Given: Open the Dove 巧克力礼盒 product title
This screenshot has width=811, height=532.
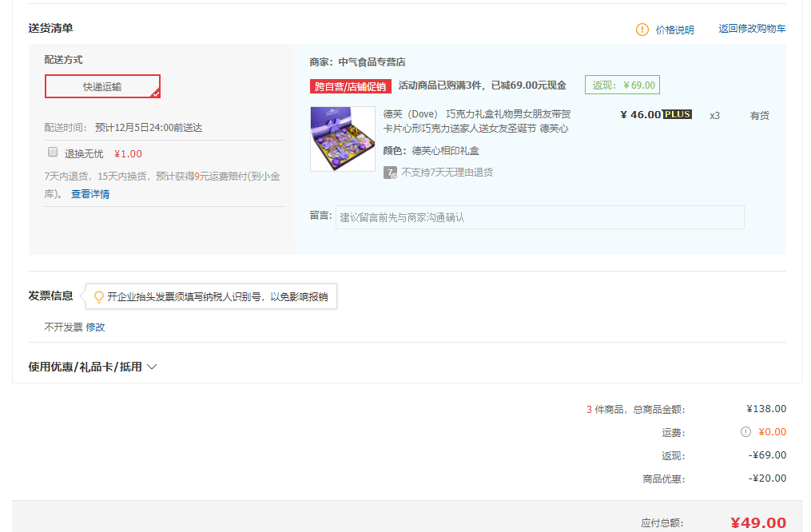Looking at the screenshot, I should 476,121.
